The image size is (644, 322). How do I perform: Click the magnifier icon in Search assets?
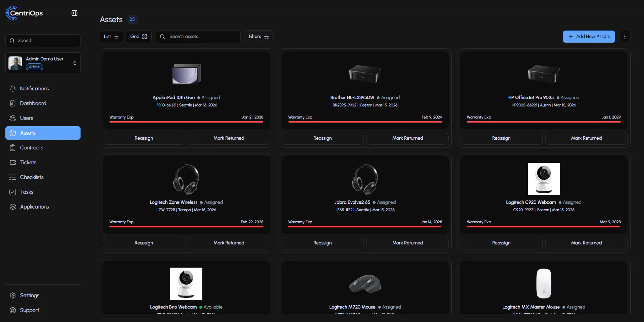pos(162,37)
